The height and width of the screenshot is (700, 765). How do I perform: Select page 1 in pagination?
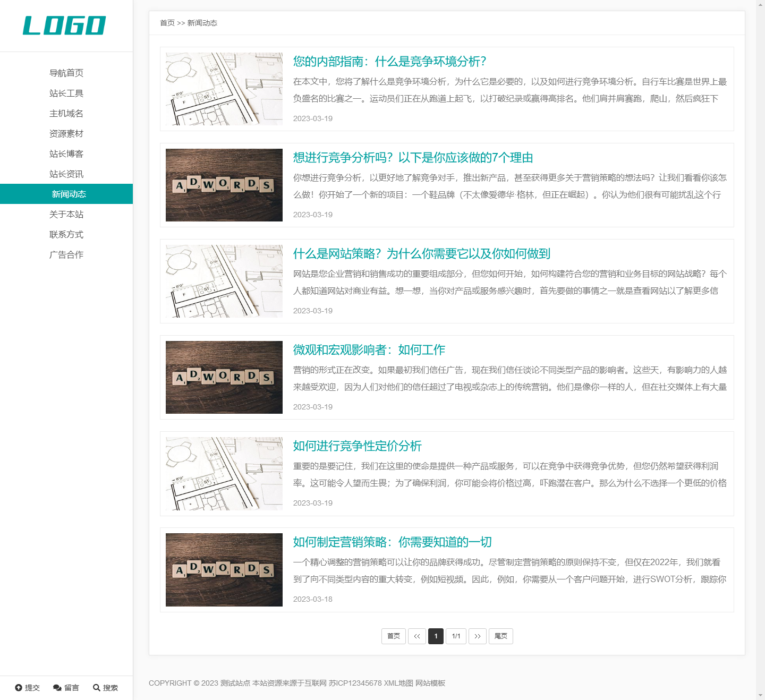pyautogui.click(x=436, y=636)
